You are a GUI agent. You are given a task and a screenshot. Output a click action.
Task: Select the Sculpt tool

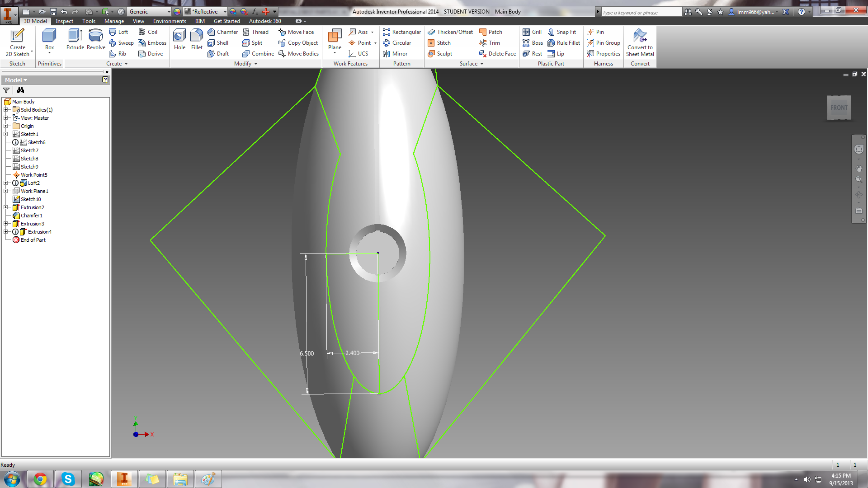(x=440, y=54)
